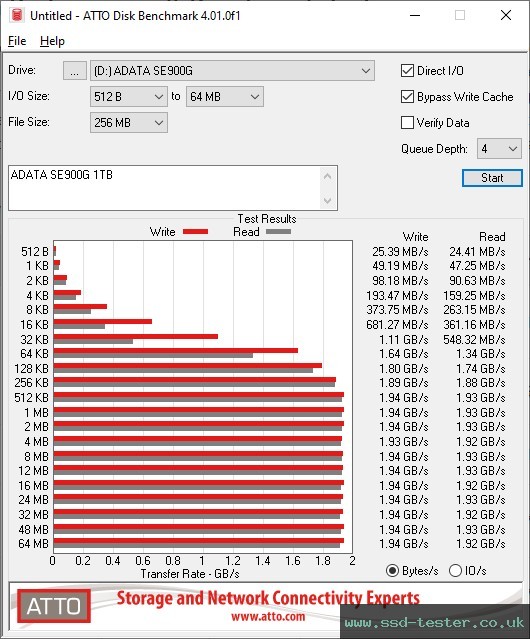This screenshot has width=530, height=639.
Task: Open the Queue Depth dropdown
Action: (x=499, y=149)
